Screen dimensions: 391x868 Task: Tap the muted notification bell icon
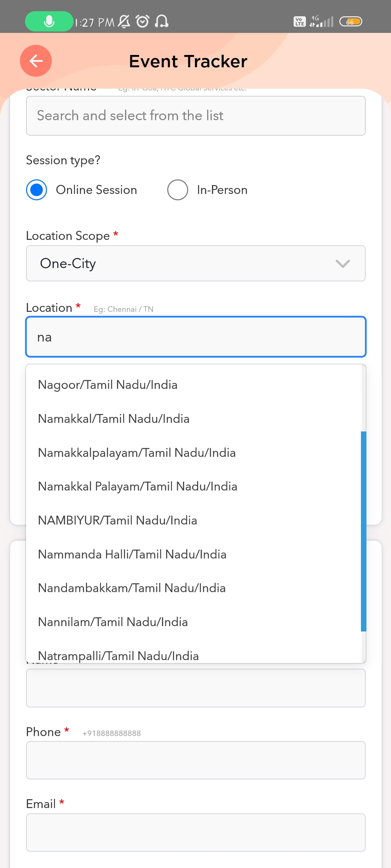124,21
